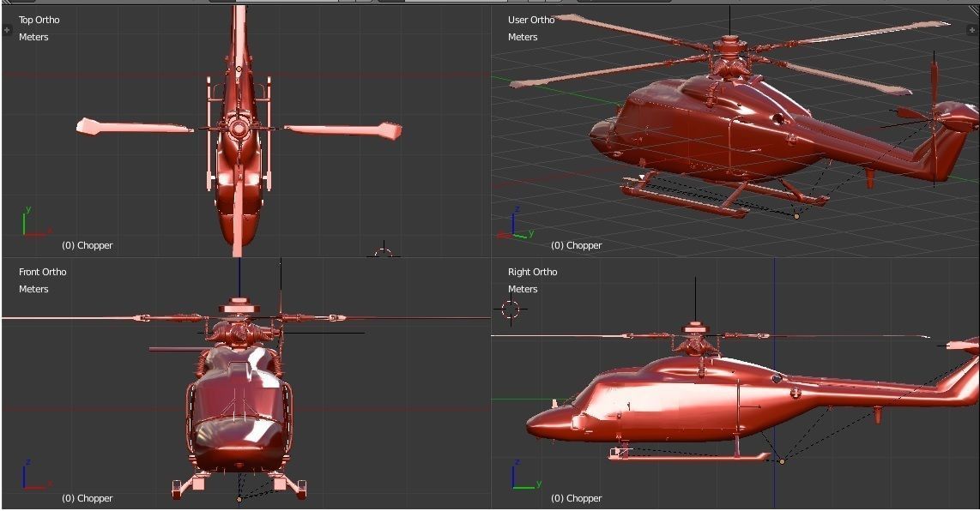Click the orange origin dot in Right Ortho view
Image resolution: width=980 pixels, height=511 pixels.
782,461
